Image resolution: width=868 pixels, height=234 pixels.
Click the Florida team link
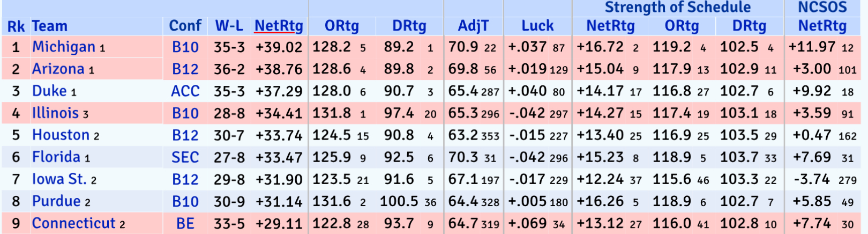tap(56, 157)
